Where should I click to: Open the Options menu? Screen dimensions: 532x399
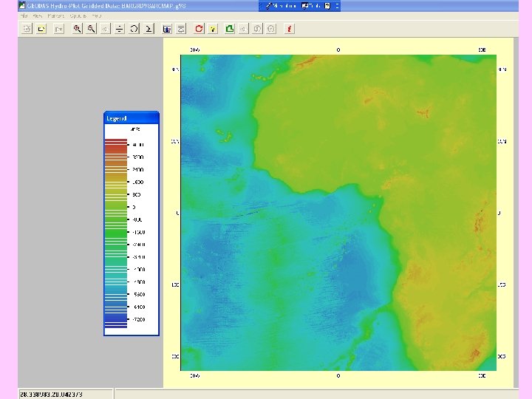pyautogui.click(x=78, y=15)
